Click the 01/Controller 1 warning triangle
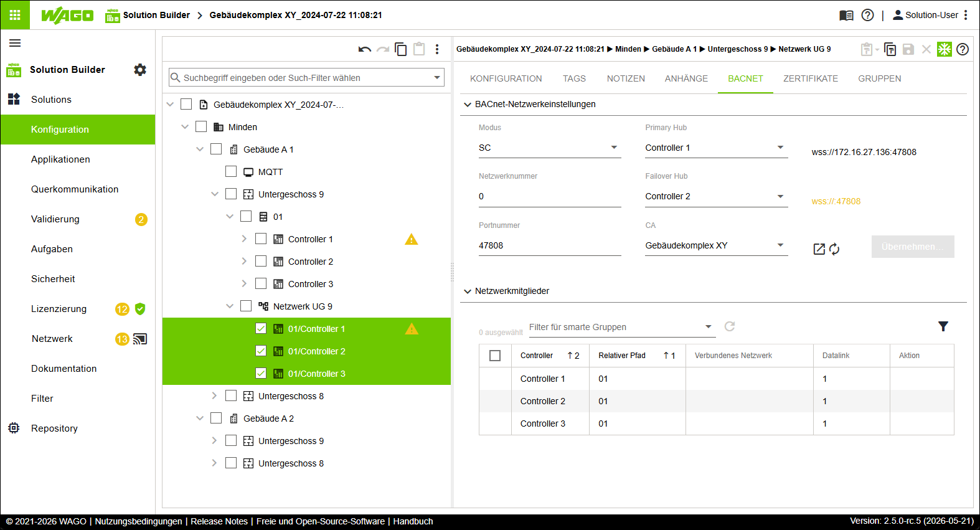This screenshot has width=980, height=530. point(412,329)
